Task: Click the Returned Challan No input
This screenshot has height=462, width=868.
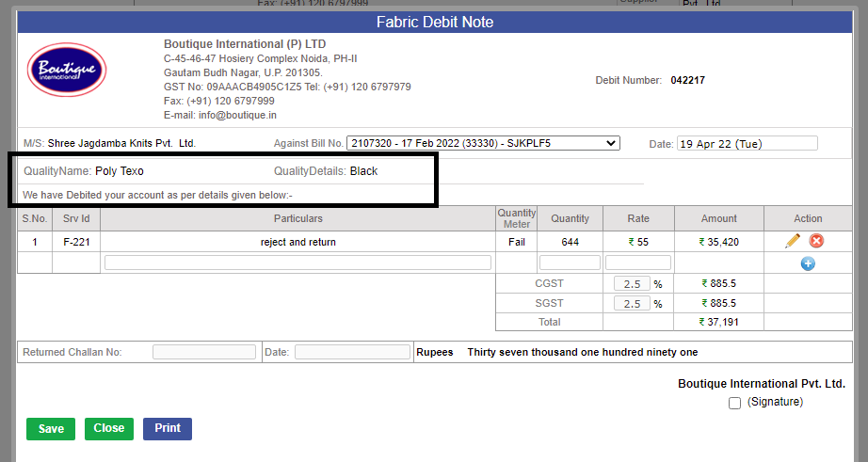Action: [204, 352]
